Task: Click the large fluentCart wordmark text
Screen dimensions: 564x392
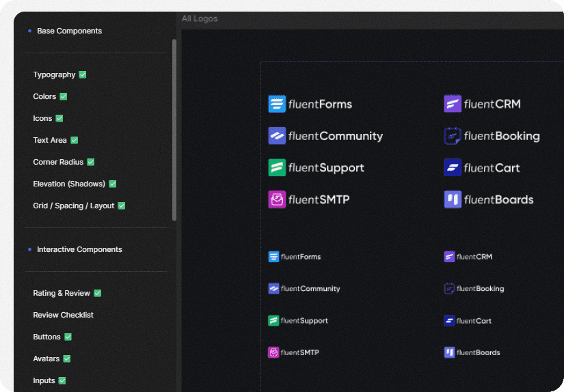Action: pos(492,168)
